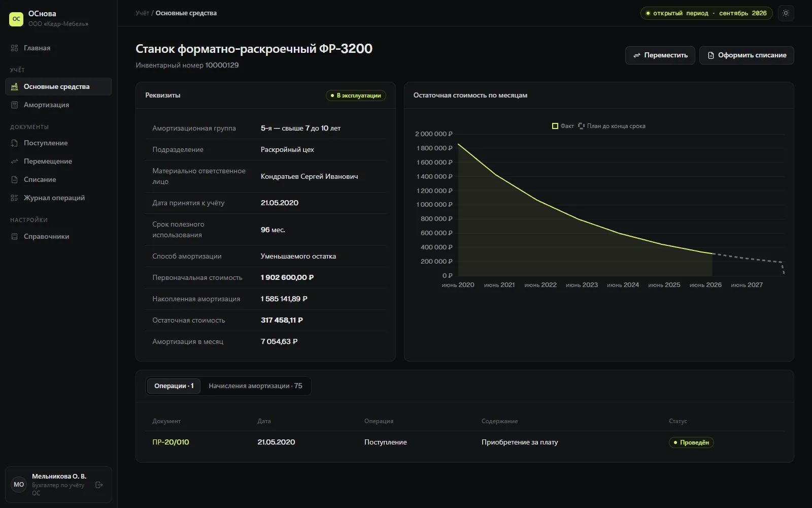Click the value 7 054,63 ₽
812x508 pixels.
[279, 341]
